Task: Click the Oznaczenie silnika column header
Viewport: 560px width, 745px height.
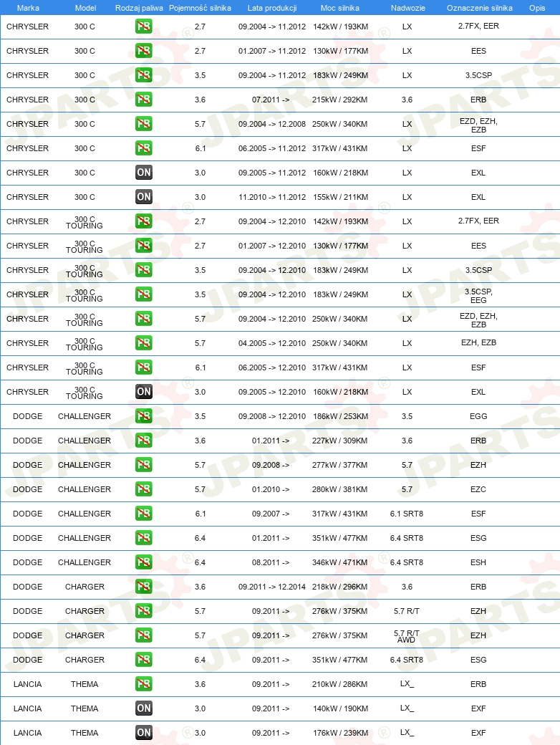Action: (480, 8)
